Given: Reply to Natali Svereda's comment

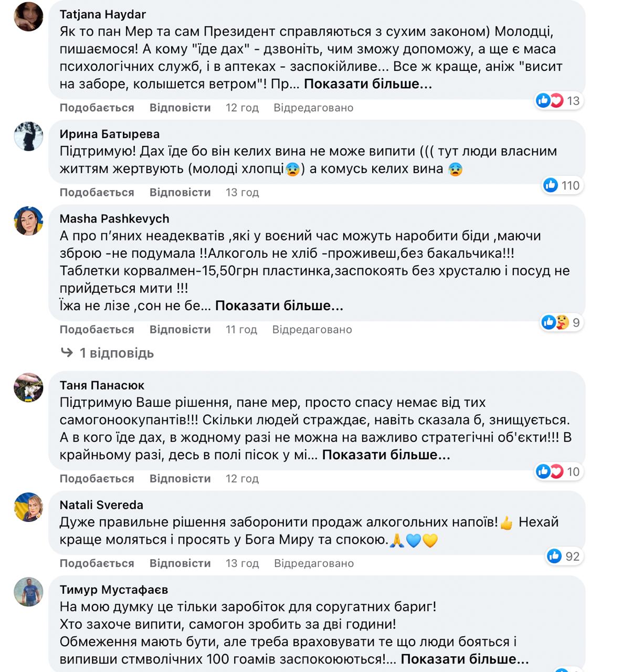Looking at the screenshot, I should (180, 563).
